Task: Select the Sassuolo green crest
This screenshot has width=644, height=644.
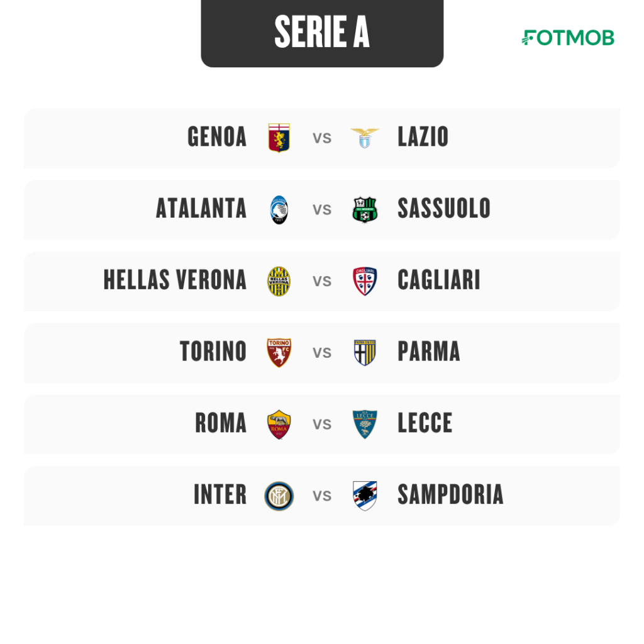Action: (365, 209)
